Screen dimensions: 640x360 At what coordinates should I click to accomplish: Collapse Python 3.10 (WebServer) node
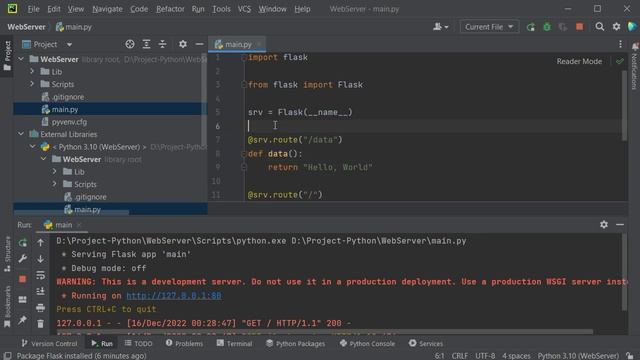tap(32, 147)
